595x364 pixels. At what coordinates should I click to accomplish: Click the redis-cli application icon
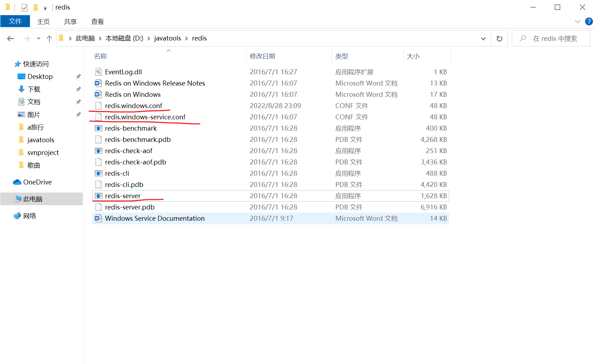(98, 173)
